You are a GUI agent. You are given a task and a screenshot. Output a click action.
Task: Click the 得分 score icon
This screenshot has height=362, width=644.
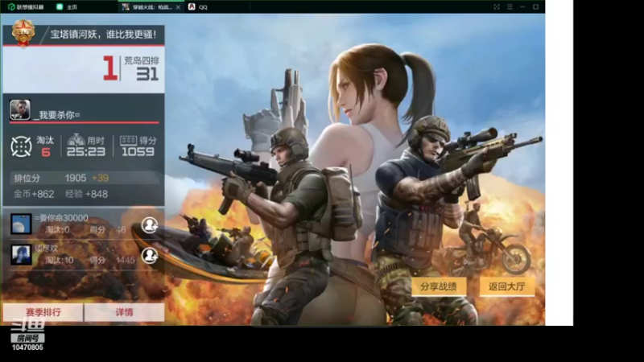tap(128, 140)
